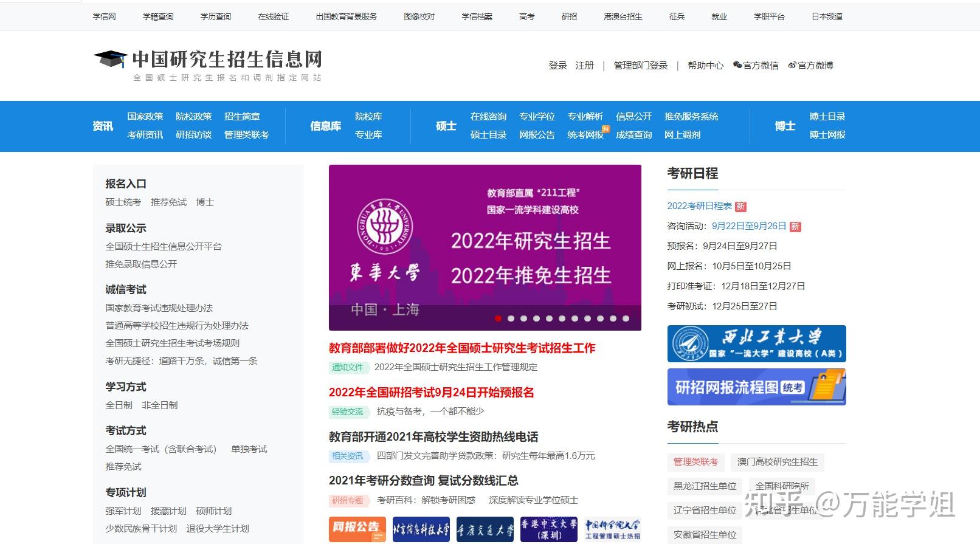Open 成绩查询 in the blue nav
980x544 pixels.
click(634, 135)
